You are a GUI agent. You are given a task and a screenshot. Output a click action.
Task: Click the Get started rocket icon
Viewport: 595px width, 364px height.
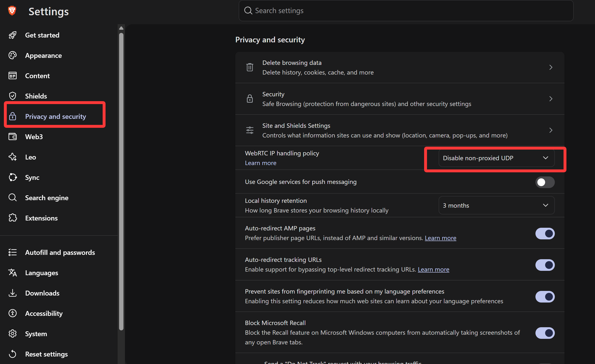[13, 35]
